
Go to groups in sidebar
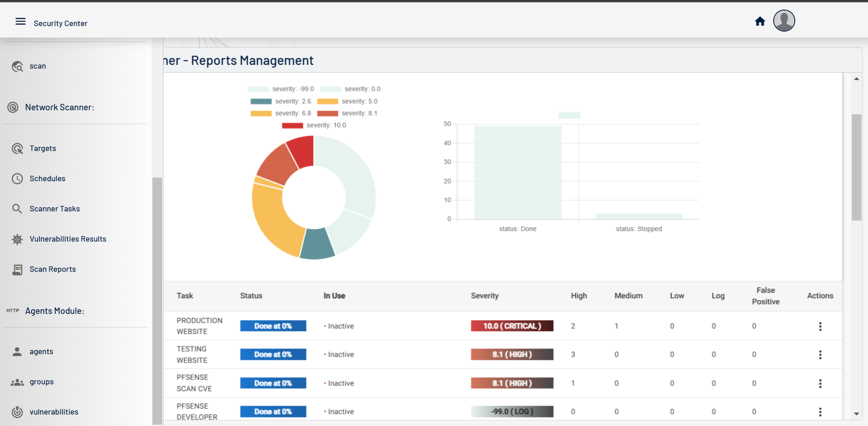pos(41,382)
